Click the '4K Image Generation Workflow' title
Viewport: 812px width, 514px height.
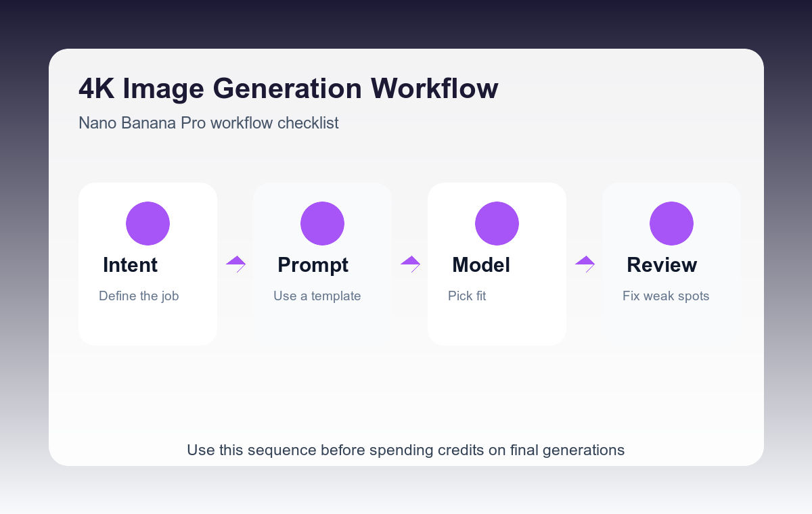click(x=288, y=89)
